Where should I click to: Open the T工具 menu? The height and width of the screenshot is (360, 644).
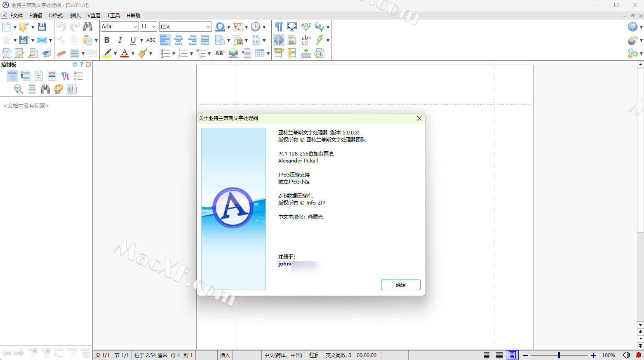click(113, 15)
